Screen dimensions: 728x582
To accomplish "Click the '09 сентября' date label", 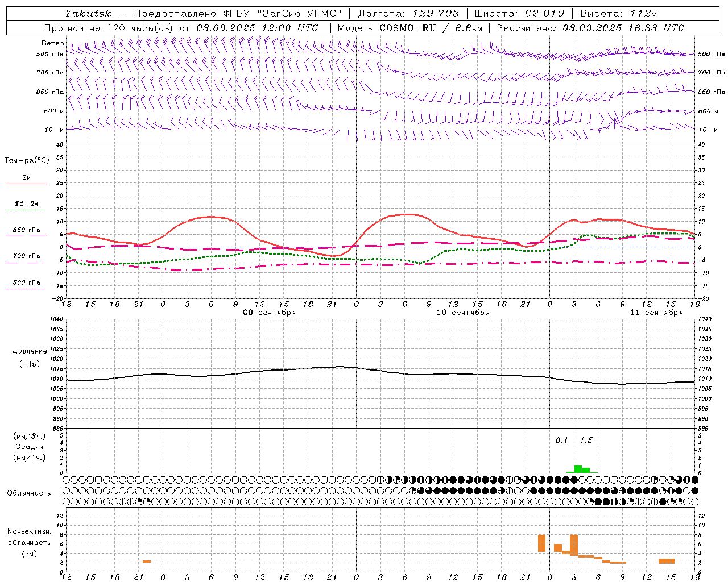I will pos(270,313).
